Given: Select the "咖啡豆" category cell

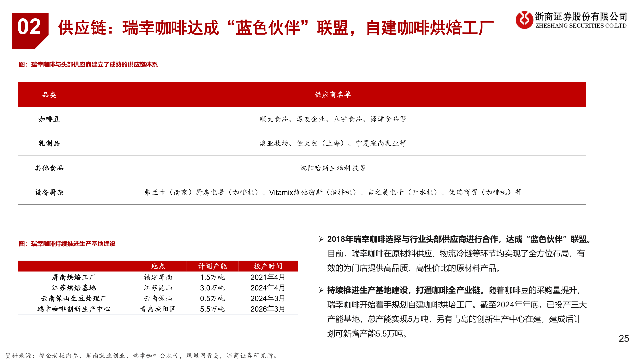Looking at the screenshot, I should (49, 119).
